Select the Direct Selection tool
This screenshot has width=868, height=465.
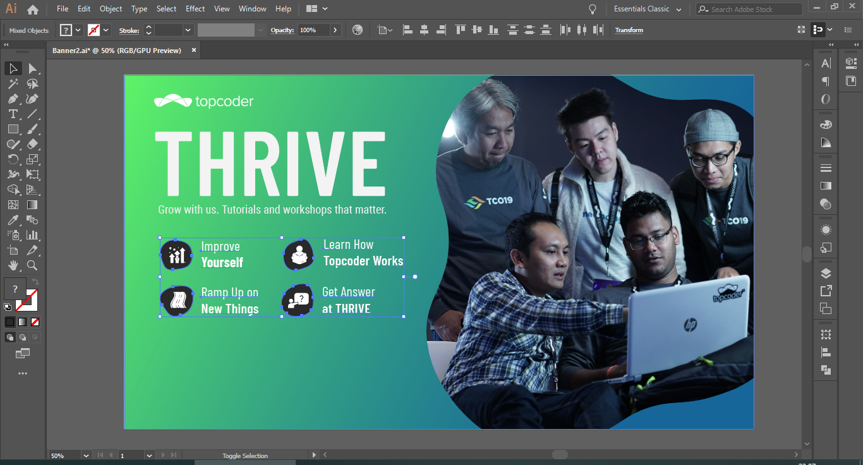(x=33, y=68)
